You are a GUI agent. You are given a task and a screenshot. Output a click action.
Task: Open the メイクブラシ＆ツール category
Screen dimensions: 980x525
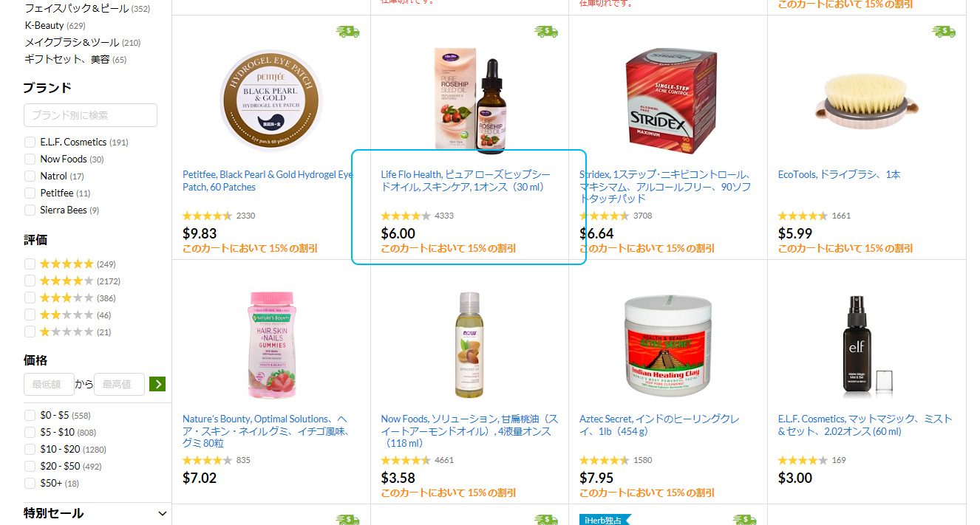(x=72, y=42)
